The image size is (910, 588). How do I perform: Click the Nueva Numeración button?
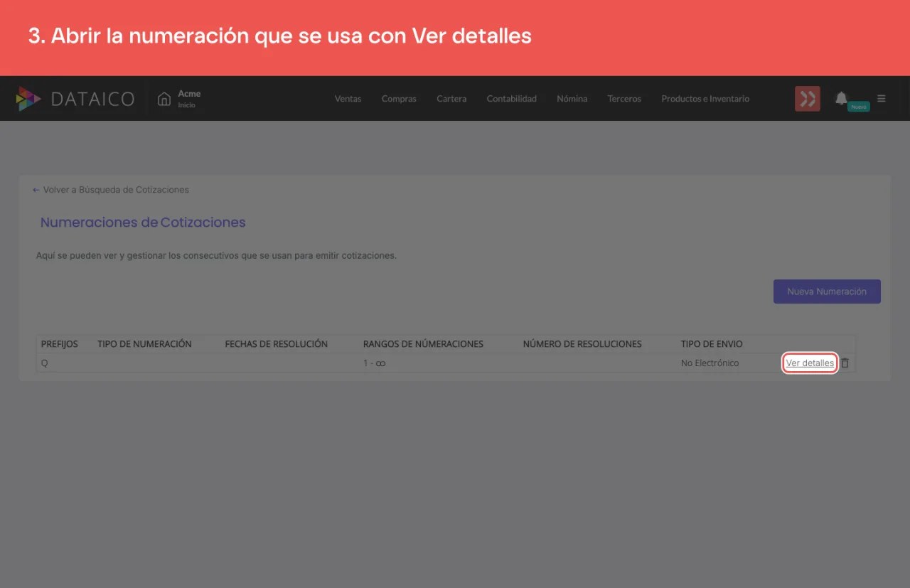827,292
